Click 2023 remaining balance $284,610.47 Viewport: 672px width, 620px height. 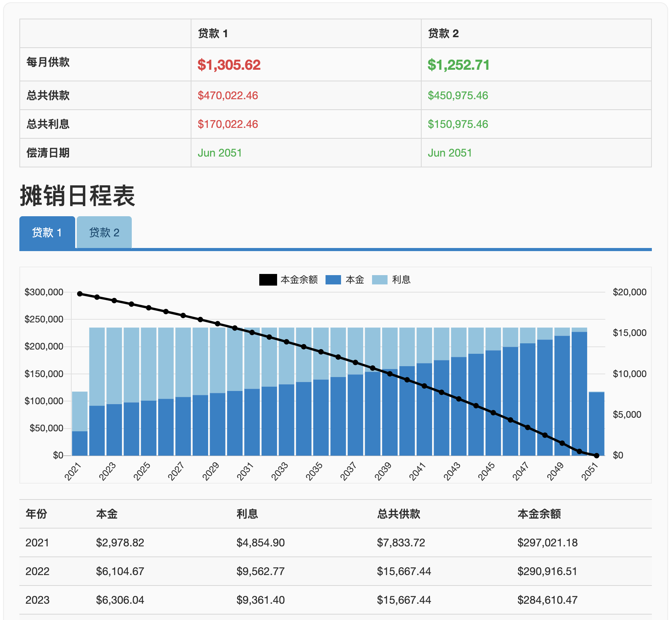547,600
